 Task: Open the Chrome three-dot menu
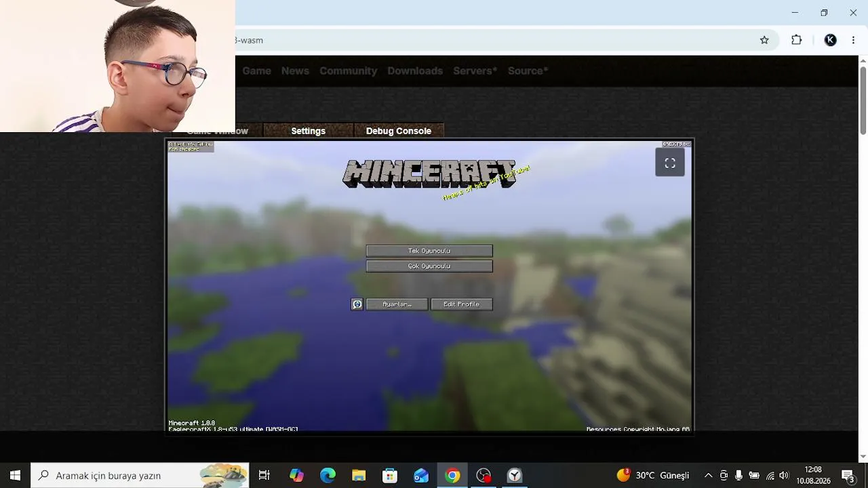click(853, 40)
